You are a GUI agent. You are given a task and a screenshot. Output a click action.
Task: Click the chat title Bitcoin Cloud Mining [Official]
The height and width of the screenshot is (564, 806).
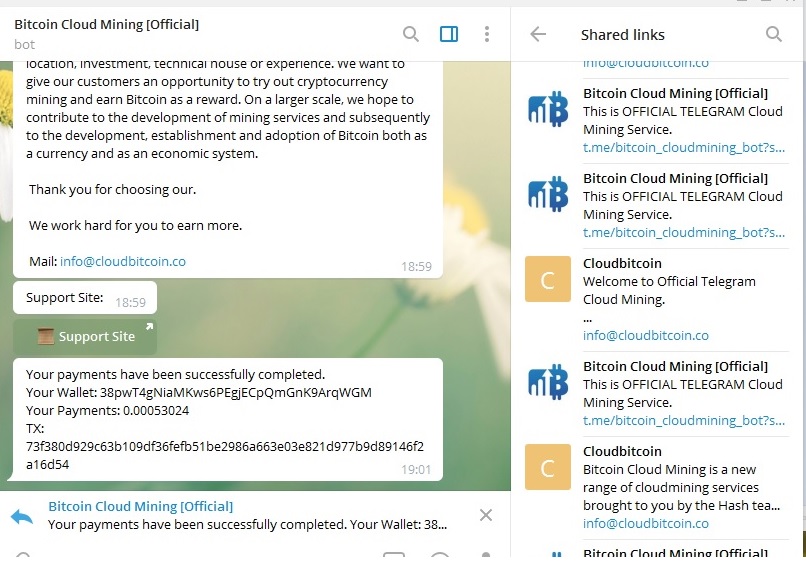point(106,24)
